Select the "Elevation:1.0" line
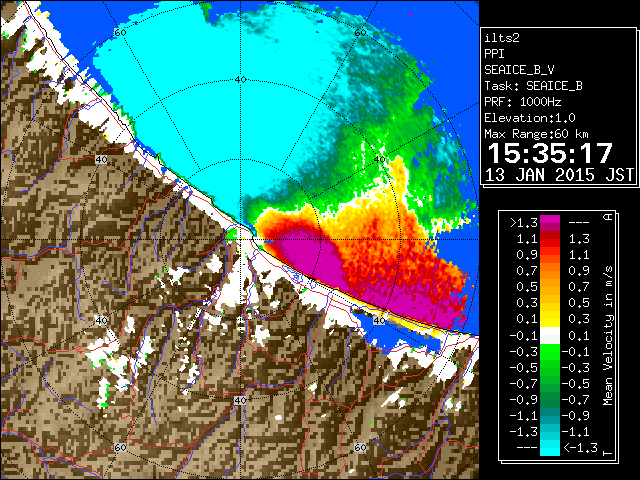 530,118
